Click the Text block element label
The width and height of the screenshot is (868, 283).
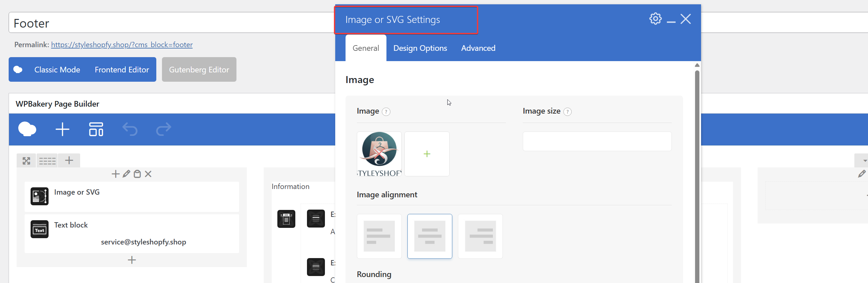[71, 225]
